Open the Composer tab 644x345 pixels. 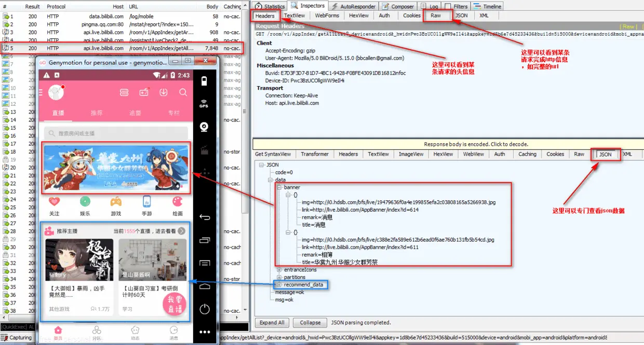pos(398,6)
